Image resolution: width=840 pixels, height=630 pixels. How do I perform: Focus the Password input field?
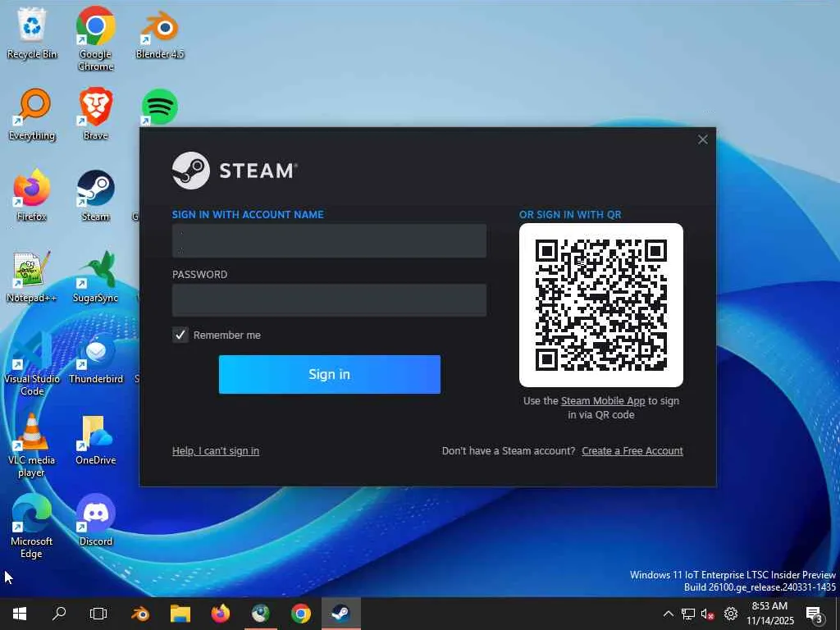(329, 300)
